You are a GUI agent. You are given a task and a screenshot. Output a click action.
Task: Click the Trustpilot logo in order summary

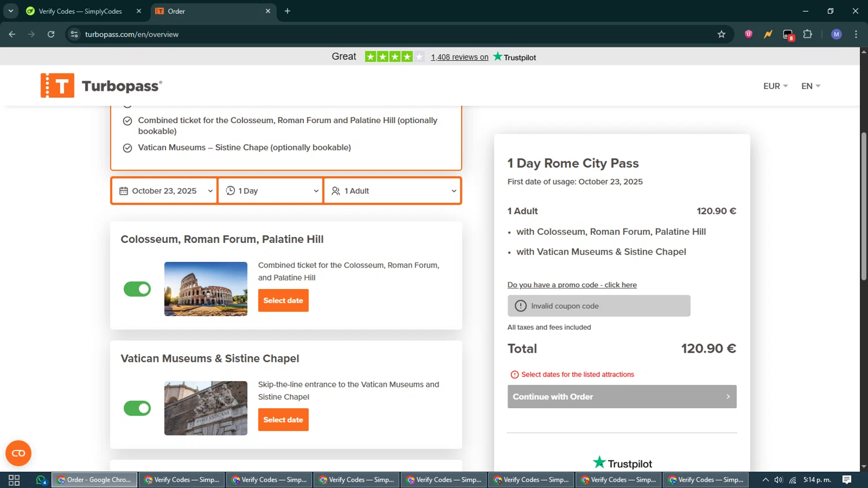tap(622, 463)
